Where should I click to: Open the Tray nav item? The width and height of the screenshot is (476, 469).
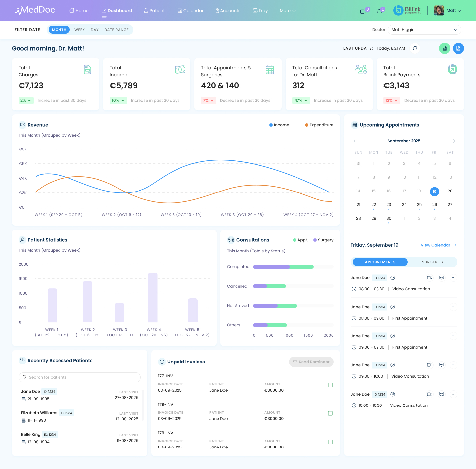point(260,11)
